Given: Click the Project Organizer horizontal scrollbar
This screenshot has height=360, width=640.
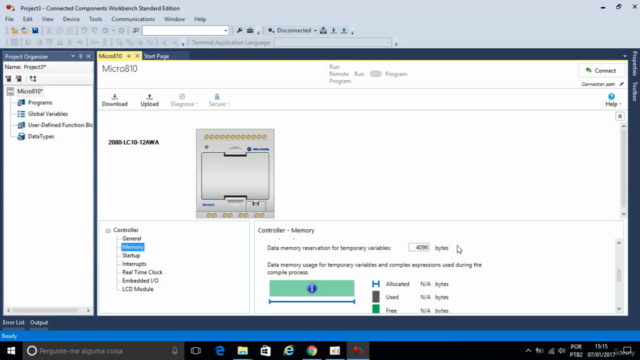Looking at the screenshot, I should [x=48, y=311].
